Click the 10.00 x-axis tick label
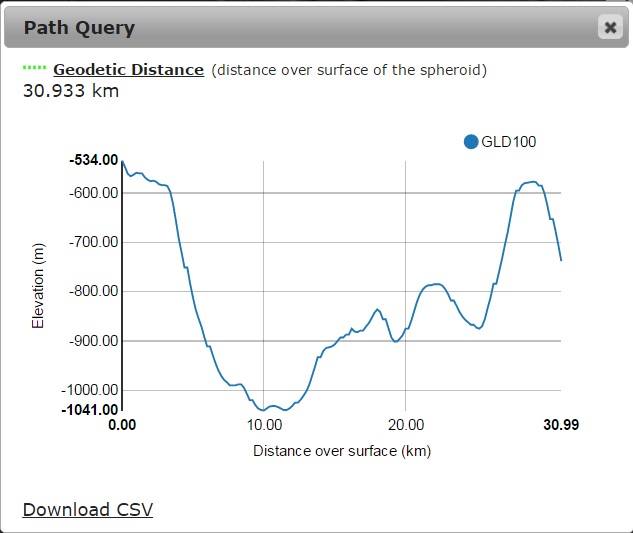Screen dimensions: 633x533 263,425
